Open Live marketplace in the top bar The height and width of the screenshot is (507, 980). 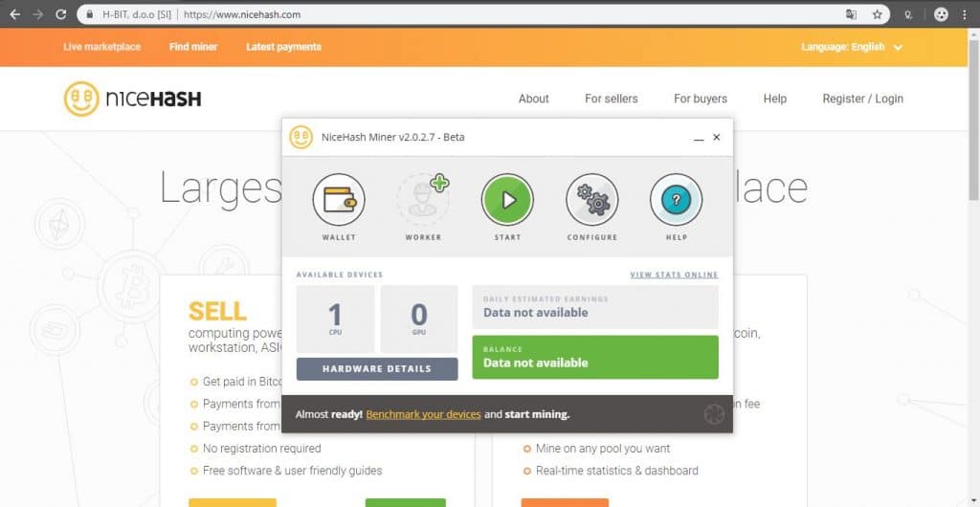tap(101, 47)
